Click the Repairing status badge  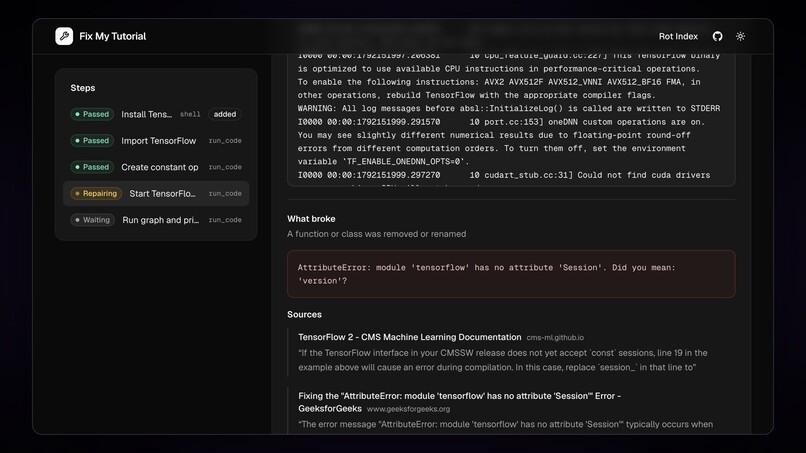pos(96,193)
